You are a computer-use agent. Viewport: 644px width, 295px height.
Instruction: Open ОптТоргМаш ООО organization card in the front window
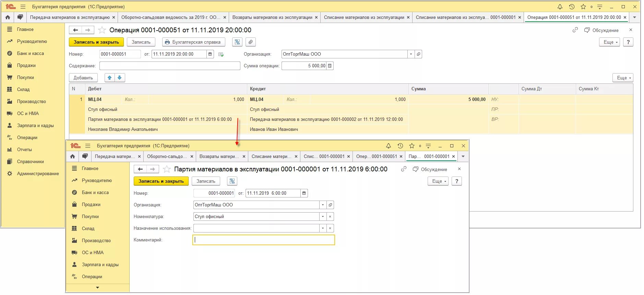330,205
